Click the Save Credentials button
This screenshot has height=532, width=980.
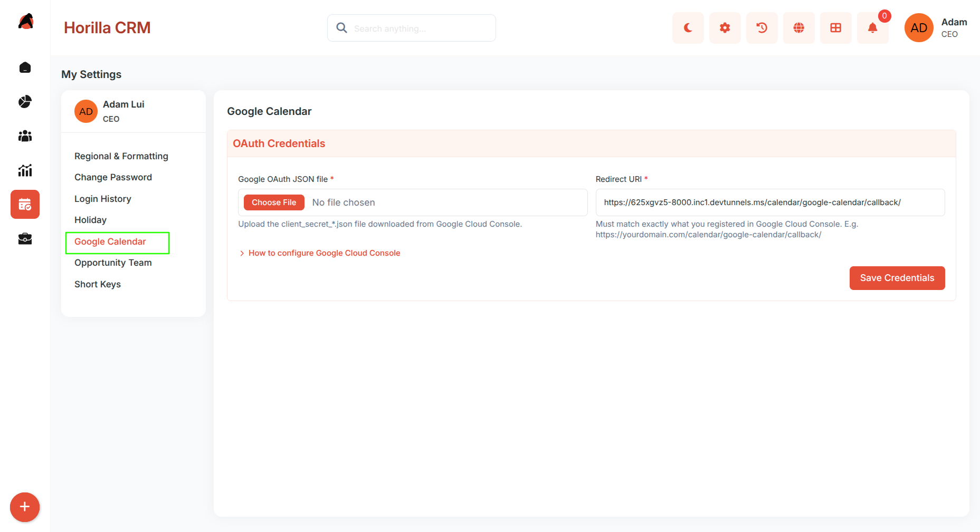pos(897,278)
